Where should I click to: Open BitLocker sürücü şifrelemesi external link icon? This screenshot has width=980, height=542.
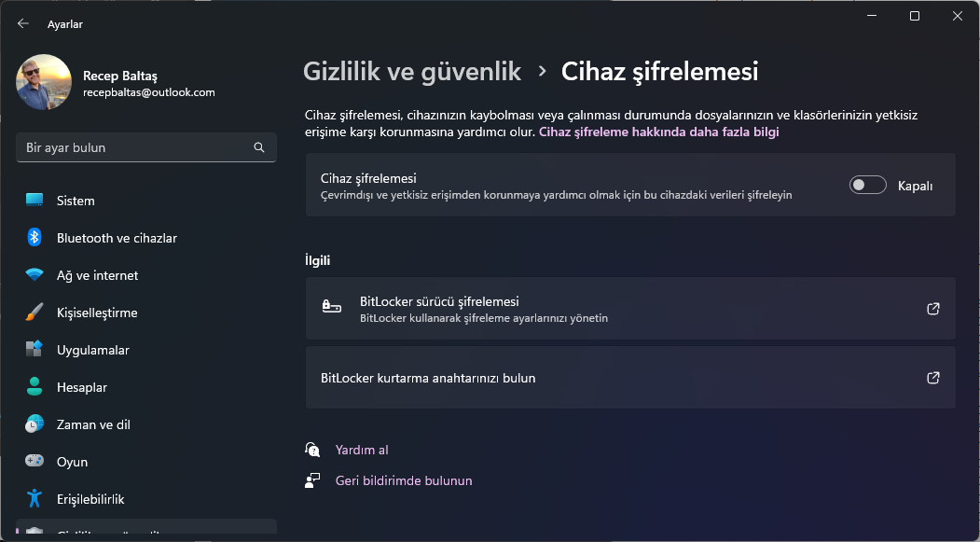pyautogui.click(x=932, y=309)
